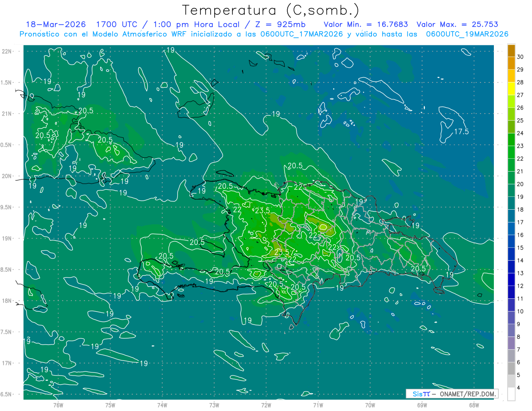Screen dimensions: 532x411
Task: Click the '17N' latitude axis label
Action: tap(6, 363)
